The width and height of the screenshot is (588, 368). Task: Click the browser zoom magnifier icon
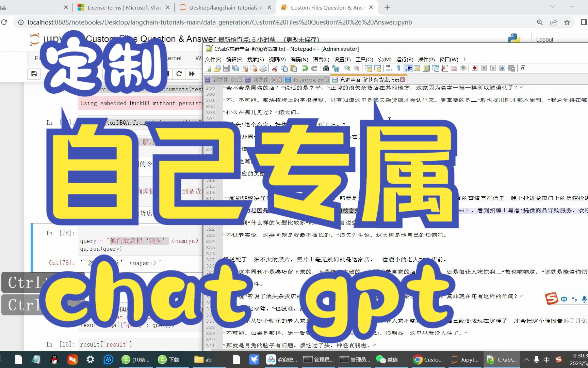click(x=540, y=22)
